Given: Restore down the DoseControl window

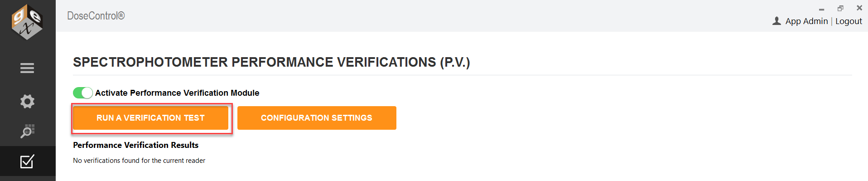Looking at the screenshot, I should 840,8.
